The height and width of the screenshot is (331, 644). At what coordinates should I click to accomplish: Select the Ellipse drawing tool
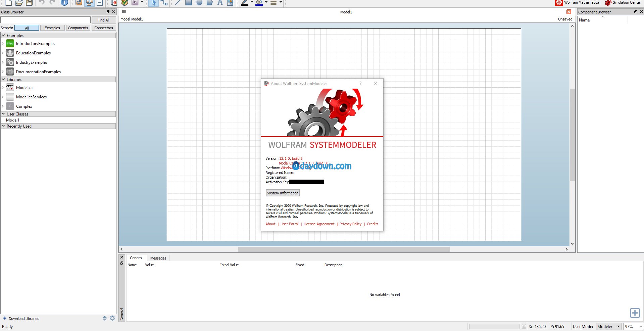pyautogui.click(x=199, y=3)
